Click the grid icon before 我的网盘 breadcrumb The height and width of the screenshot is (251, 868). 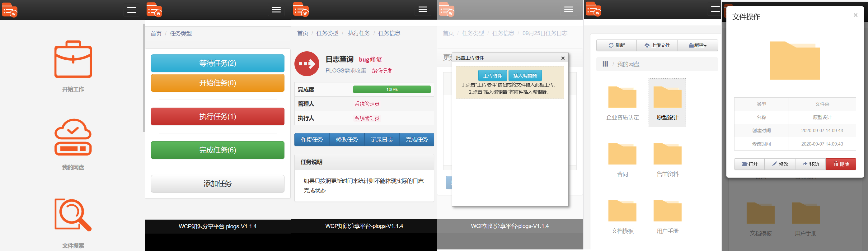pyautogui.click(x=605, y=64)
